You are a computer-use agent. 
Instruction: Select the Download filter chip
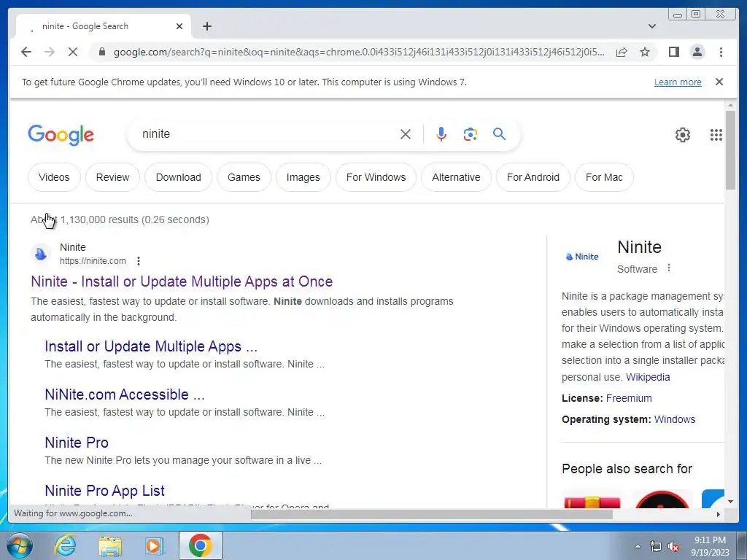coord(178,177)
